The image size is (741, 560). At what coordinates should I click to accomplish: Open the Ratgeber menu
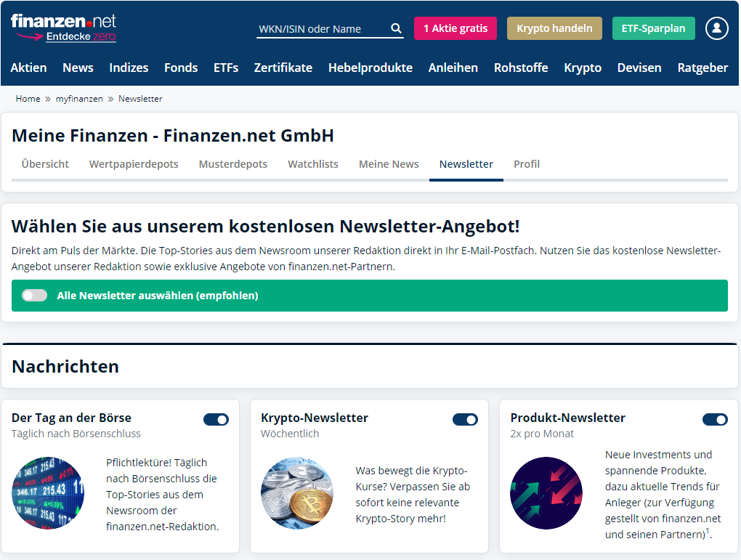click(702, 68)
